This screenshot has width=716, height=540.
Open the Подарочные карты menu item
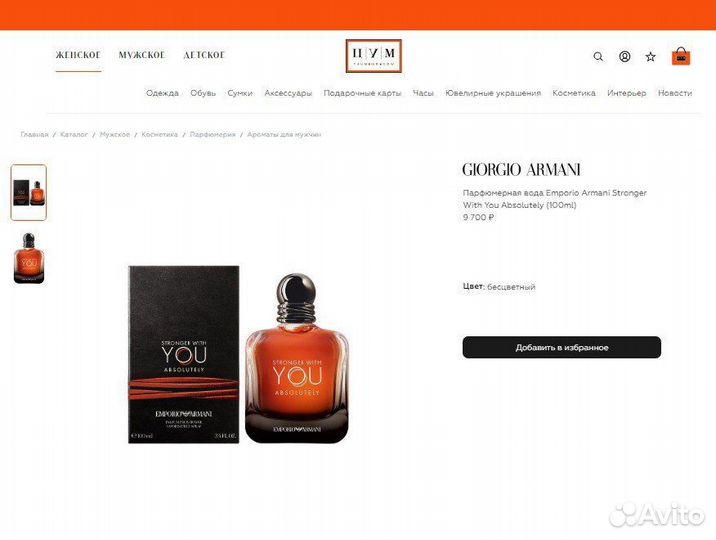(362, 93)
